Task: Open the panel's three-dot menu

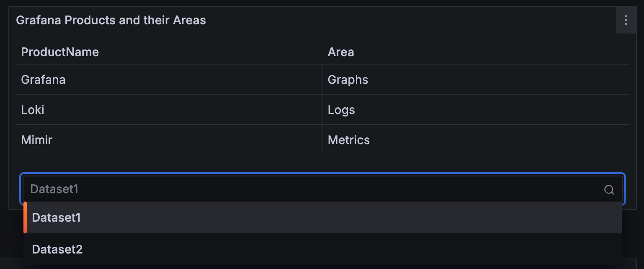Action: click(626, 20)
